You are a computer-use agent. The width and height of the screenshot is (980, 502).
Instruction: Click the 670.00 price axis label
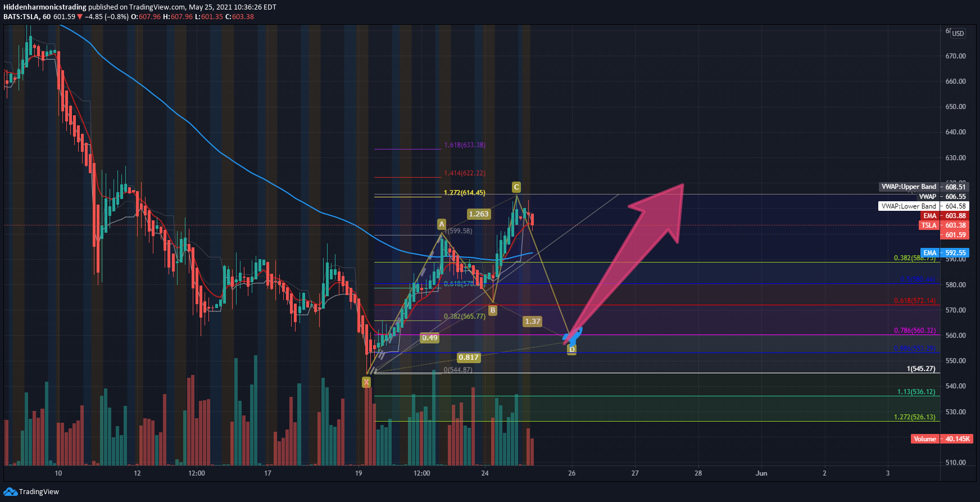coord(956,56)
